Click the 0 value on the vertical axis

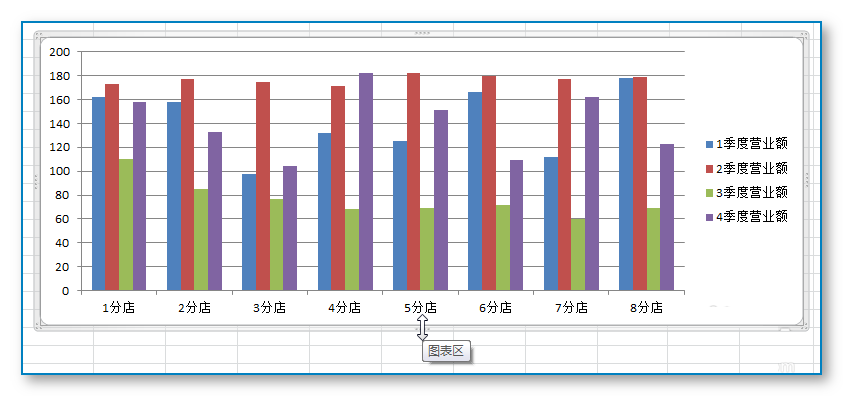pyautogui.click(x=66, y=291)
